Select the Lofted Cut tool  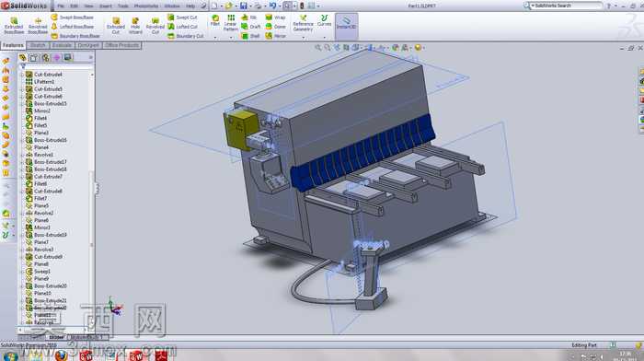[x=182, y=27]
